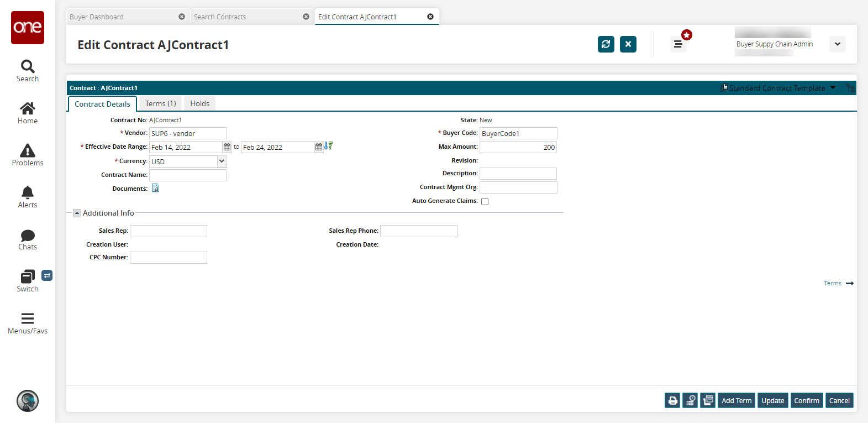Click the CPC Number field

click(169, 258)
